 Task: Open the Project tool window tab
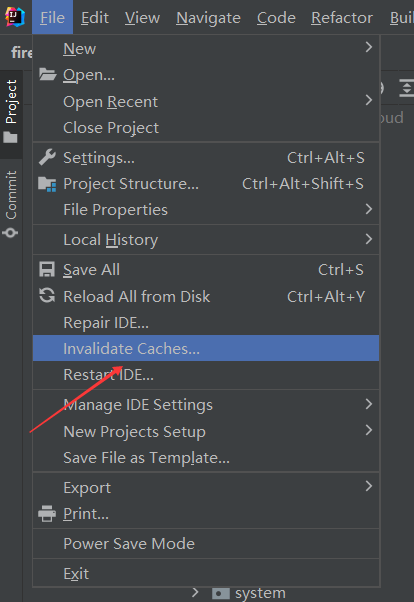coord(11,111)
